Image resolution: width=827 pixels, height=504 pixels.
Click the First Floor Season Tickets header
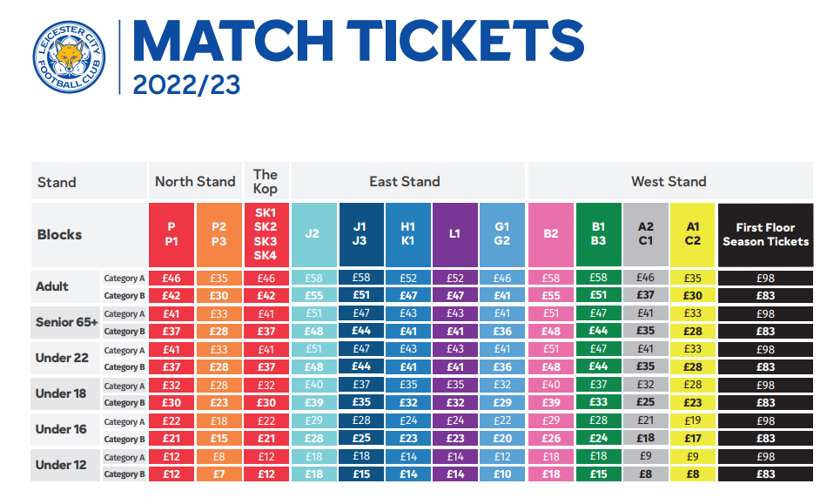[765, 235]
